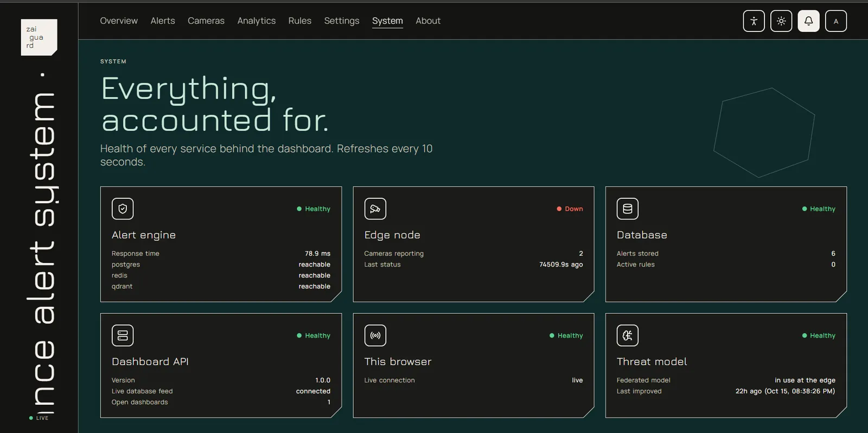Click the qdrant row label
This screenshot has height=433, width=868.
point(122,286)
